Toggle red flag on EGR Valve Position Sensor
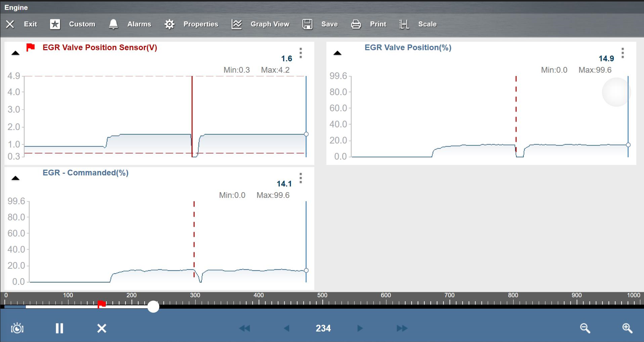 point(31,47)
